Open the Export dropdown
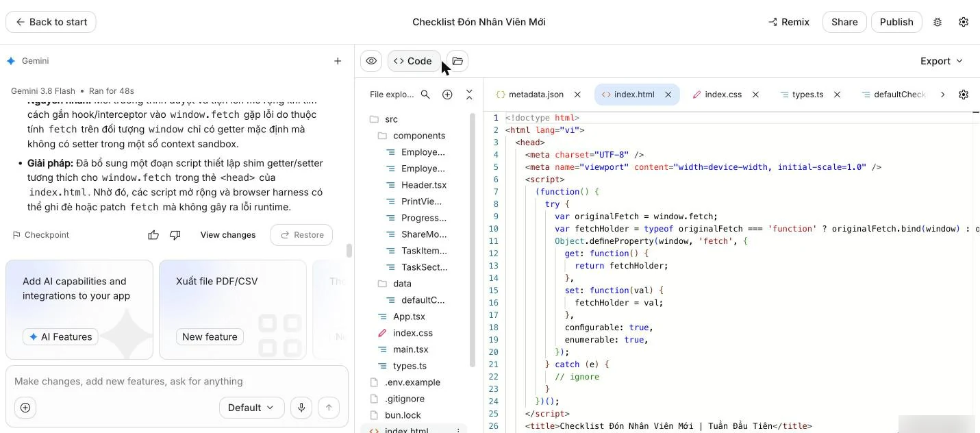The width and height of the screenshot is (980, 433). (942, 61)
